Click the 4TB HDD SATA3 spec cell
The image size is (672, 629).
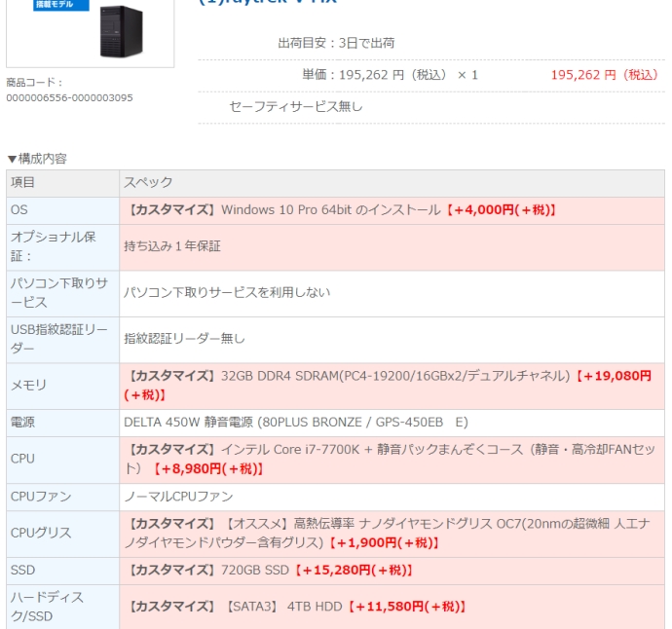(297, 606)
